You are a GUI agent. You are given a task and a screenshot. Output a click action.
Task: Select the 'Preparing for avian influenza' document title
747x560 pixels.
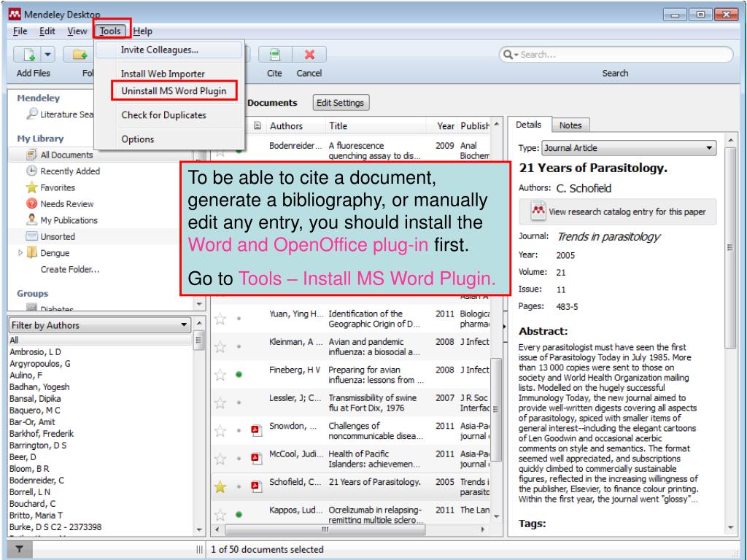(376, 375)
